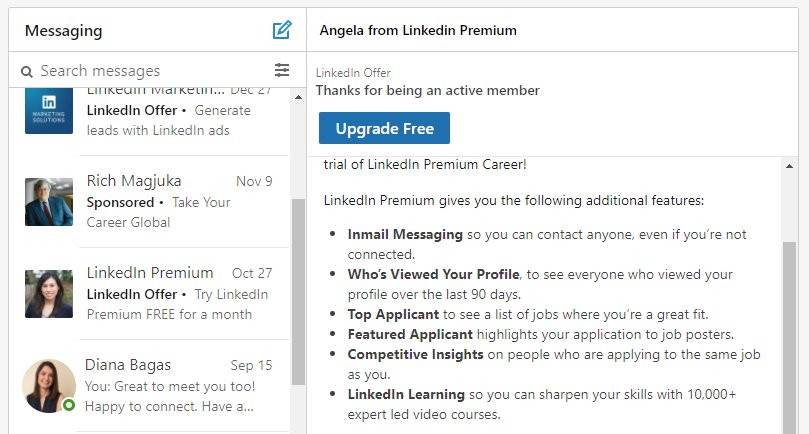Screen dimensions: 809x434
Task: Click the Upgrade Free button
Action: tap(384, 128)
